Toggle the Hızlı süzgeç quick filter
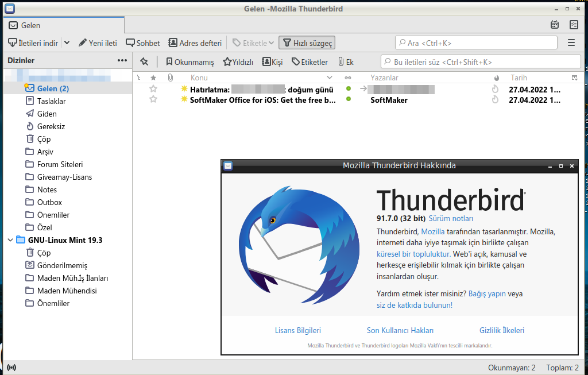The width and height of the screenshot is (588, 375). 307,42
